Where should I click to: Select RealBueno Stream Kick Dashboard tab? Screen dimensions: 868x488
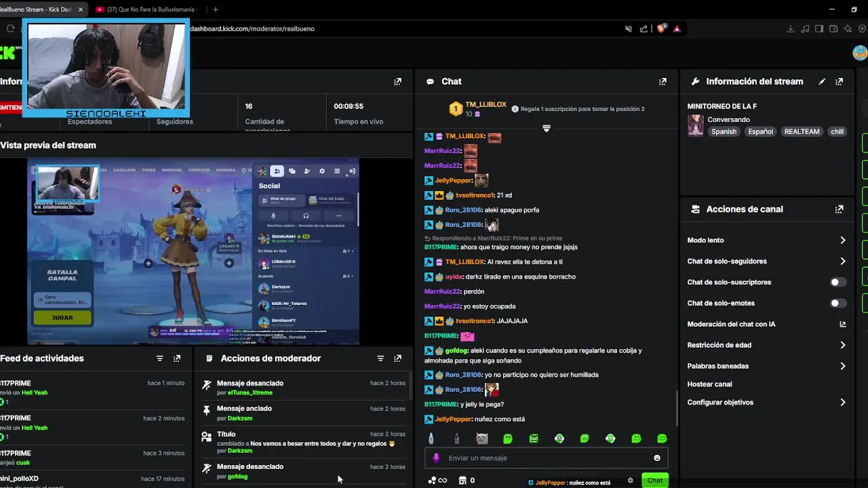coord(41,9)
